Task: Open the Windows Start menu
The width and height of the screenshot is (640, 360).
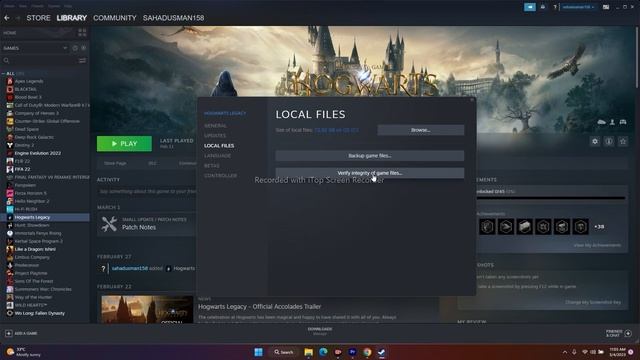Action: [258, 352]
